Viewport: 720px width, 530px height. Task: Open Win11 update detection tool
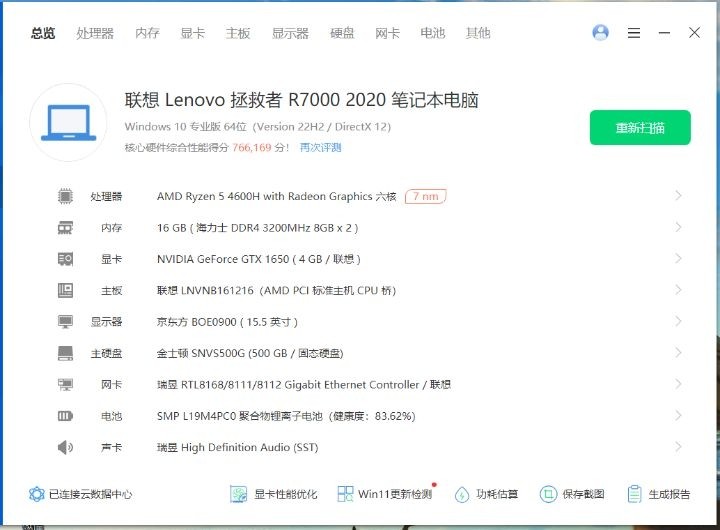pos(345,494)
